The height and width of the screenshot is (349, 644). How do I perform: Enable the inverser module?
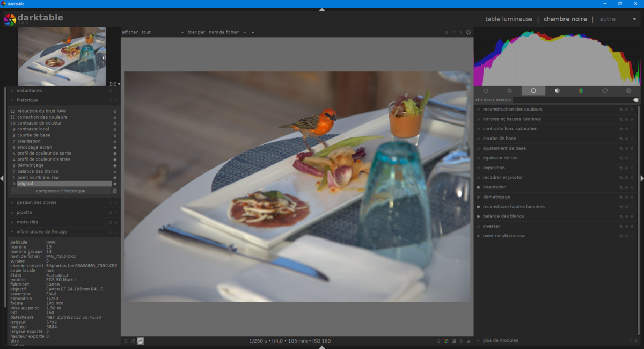[478, 226]
